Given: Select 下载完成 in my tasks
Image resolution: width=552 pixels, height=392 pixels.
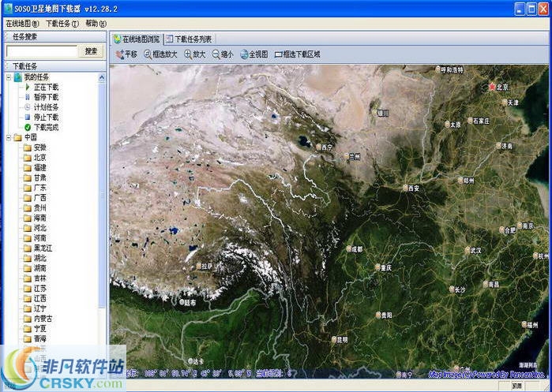Looking at the screenshot, I should (x=46, y=127).
